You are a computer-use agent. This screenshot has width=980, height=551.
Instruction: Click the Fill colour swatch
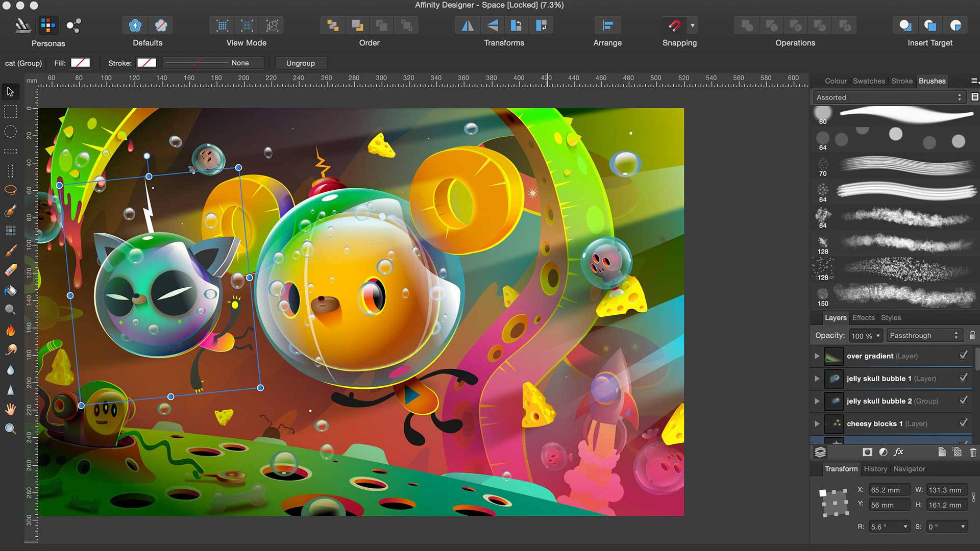[x=80, y=63]
